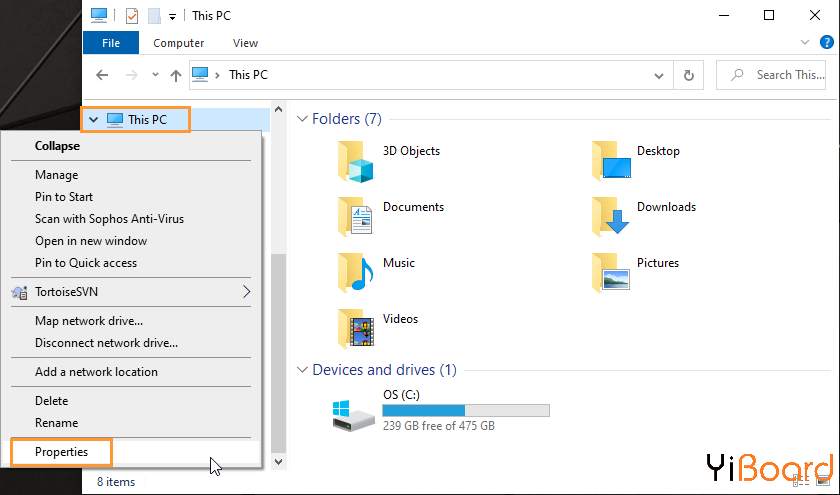This screenshot has height=495, width=840.
Task: Select the 3D Objects folder icon
Action: (355, 162)
